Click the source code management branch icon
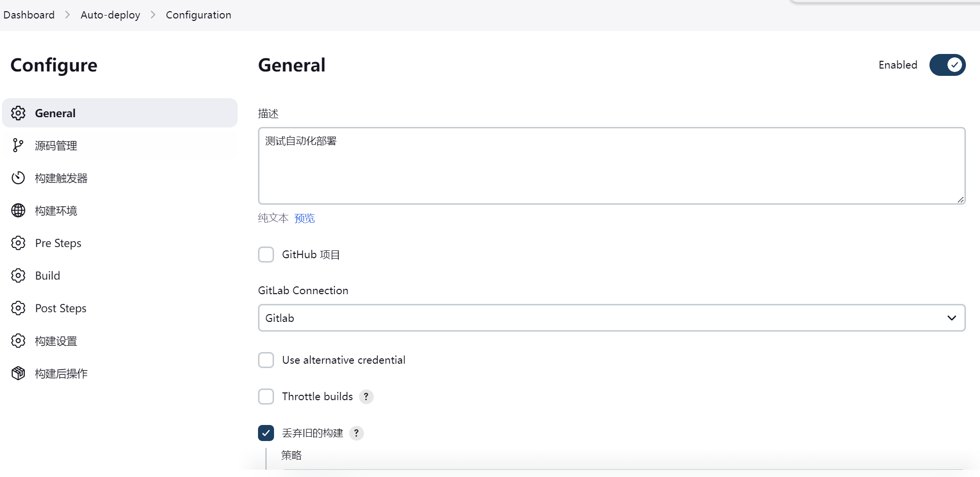This screenshot has height=477, width=980. tap(18, 145)
